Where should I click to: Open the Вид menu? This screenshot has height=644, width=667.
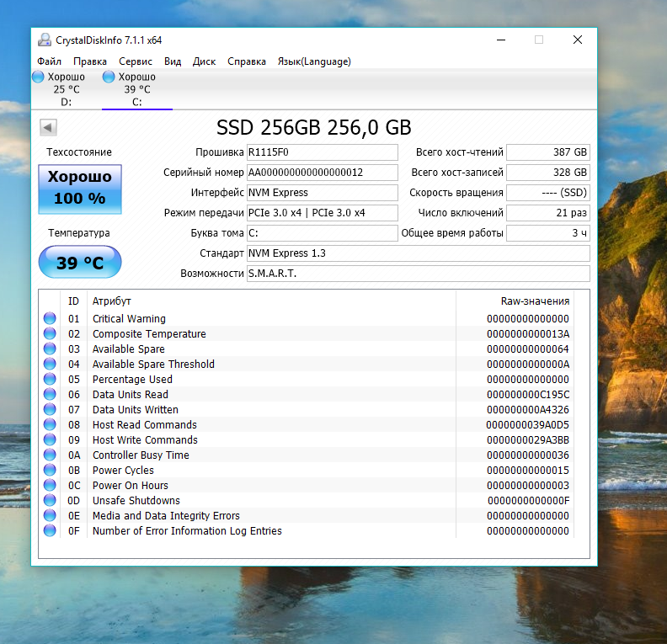click(173, 61)
